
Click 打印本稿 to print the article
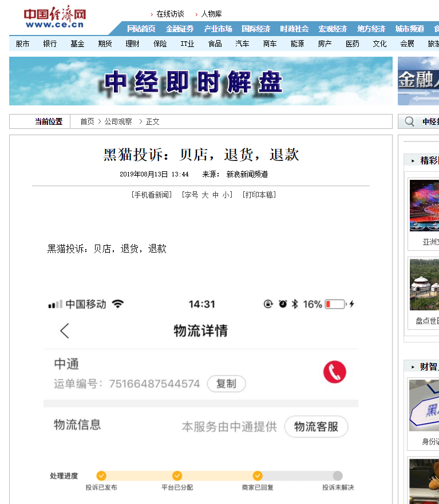259,195
